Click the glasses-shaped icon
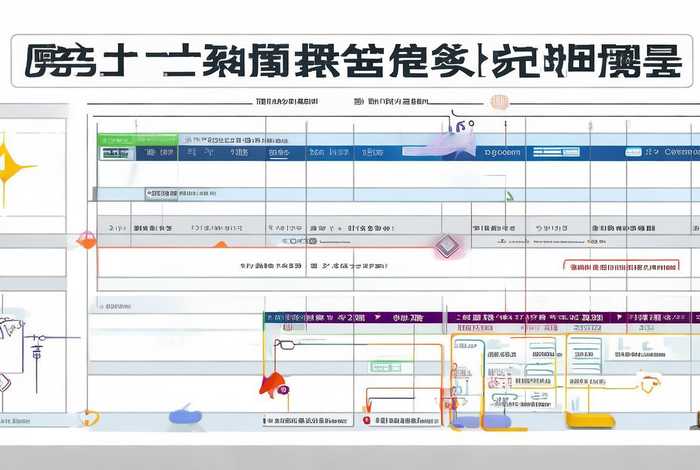Image resolution: width=700 pixels, height=470 pixels. coord(285,344)
